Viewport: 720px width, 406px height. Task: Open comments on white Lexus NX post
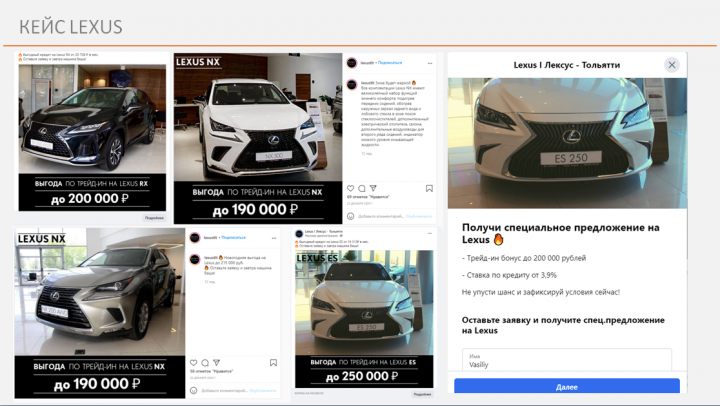tap(362, 188)
